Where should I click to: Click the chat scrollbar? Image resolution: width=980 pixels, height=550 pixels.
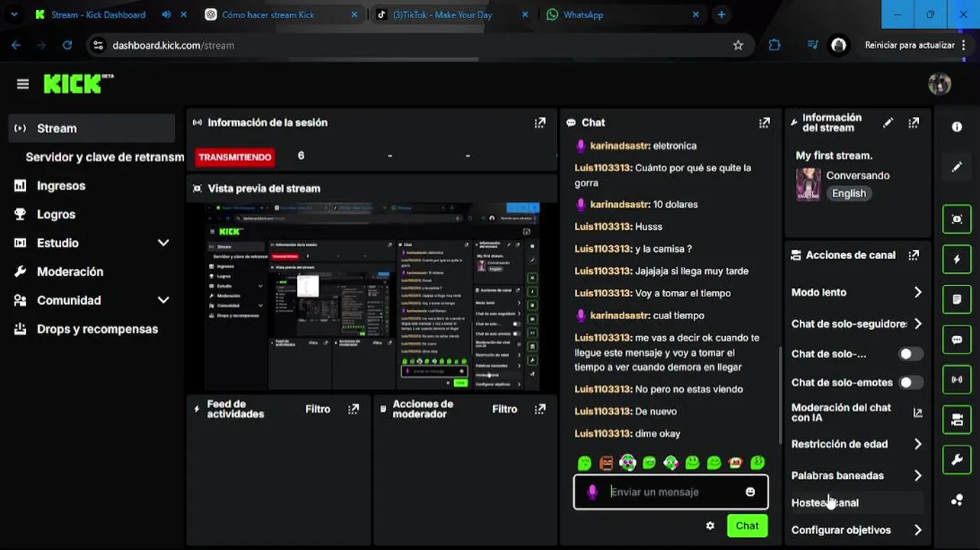[x=779, y=396]
